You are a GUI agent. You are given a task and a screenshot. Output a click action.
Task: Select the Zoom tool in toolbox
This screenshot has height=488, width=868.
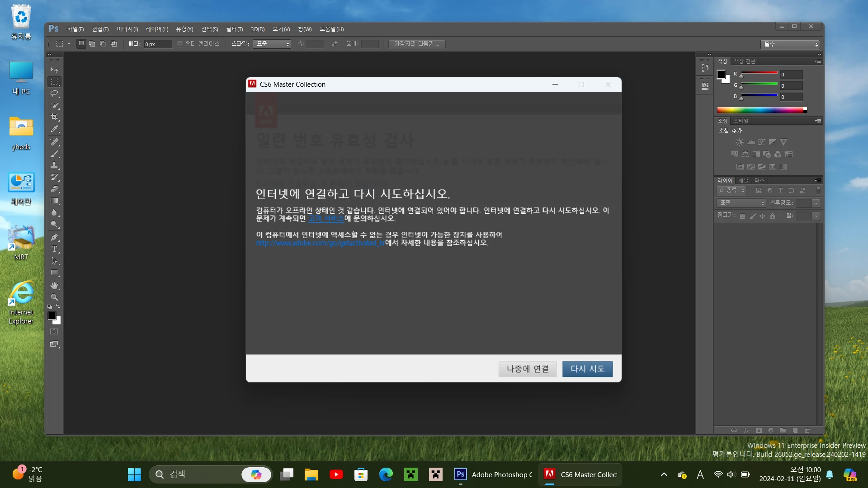[x=54, y=297]
